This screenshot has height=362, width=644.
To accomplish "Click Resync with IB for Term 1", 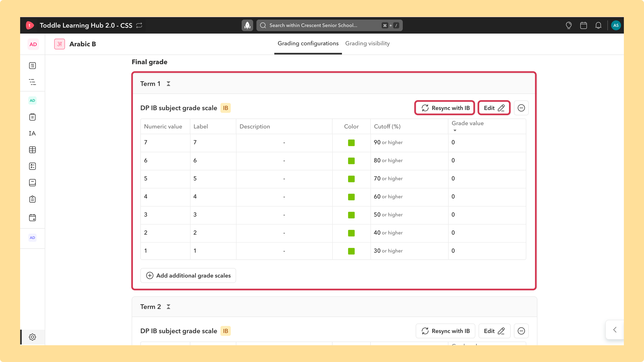I will pos(445,108).
